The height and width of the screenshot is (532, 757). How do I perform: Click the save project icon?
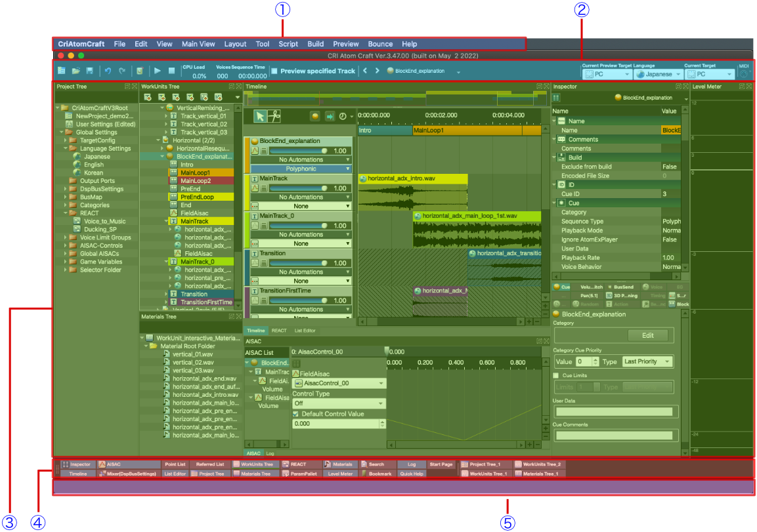90,71
